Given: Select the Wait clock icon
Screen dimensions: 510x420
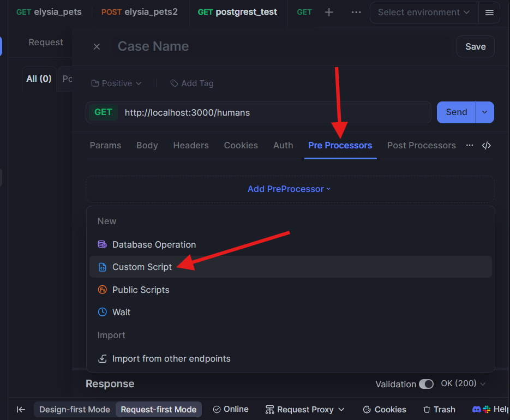Looking at the screenshot, I should coord(101,312).
